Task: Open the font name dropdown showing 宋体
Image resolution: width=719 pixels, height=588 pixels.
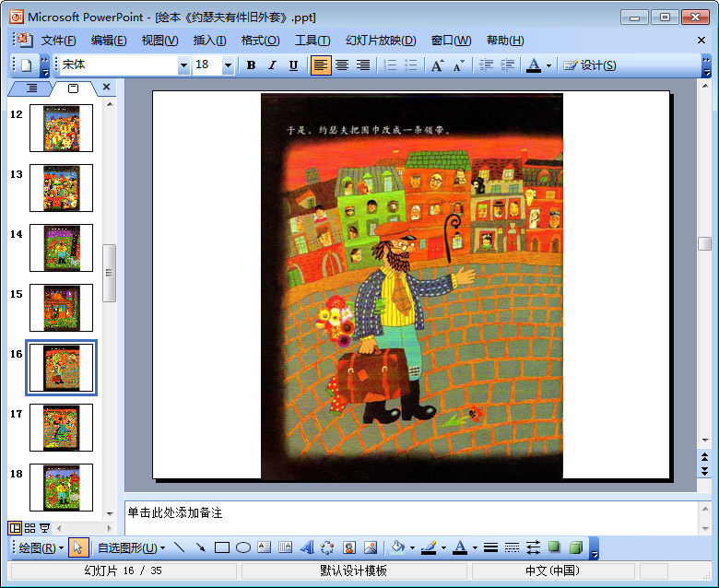Action: coord(183,65)
